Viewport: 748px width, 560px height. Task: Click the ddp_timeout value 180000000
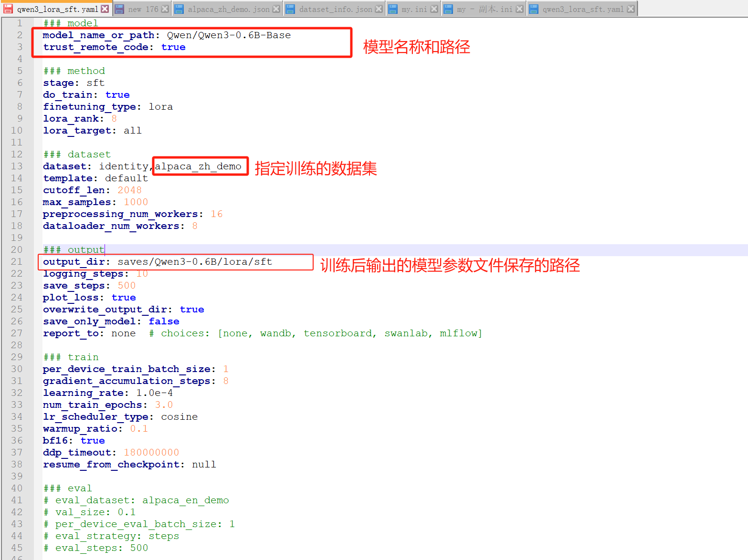click(x=151, y=453)
